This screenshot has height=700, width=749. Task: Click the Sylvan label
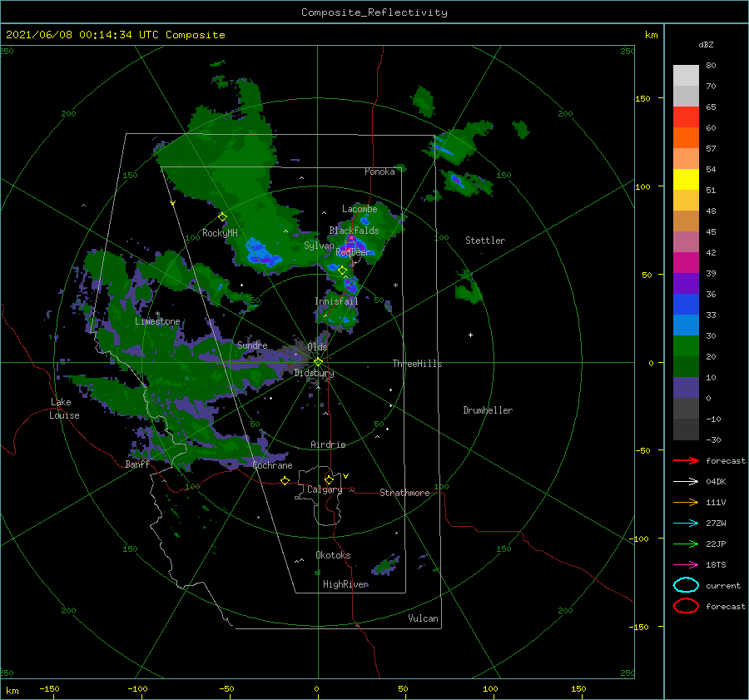coord(319,246)
